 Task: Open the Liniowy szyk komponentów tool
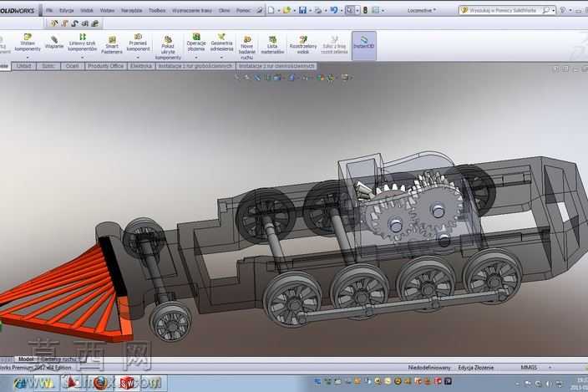(x=83, y=43)
